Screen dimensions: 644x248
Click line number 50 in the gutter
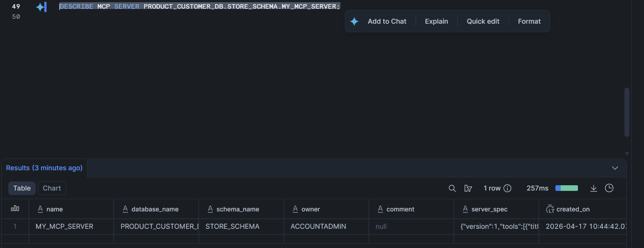click(16, 17)
